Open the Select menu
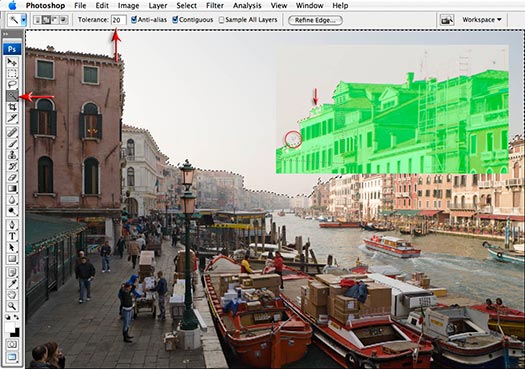This screenshot has height=369, width=525. coord(186,5)
